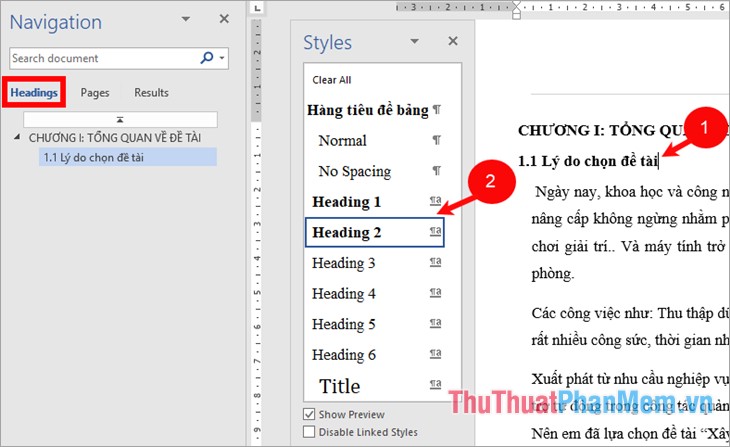Click the search magnifier icon in Navigation
730x447 pixels.
click(207, 58)
